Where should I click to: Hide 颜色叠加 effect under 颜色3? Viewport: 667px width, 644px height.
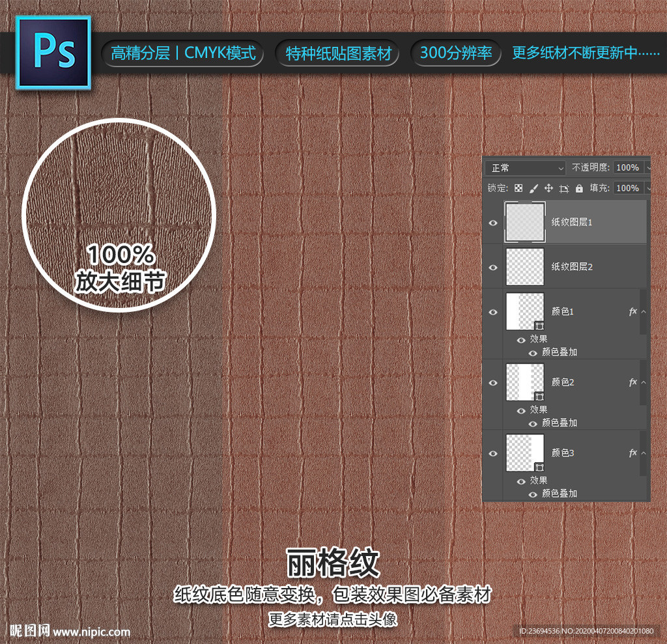tap(533, 494)
